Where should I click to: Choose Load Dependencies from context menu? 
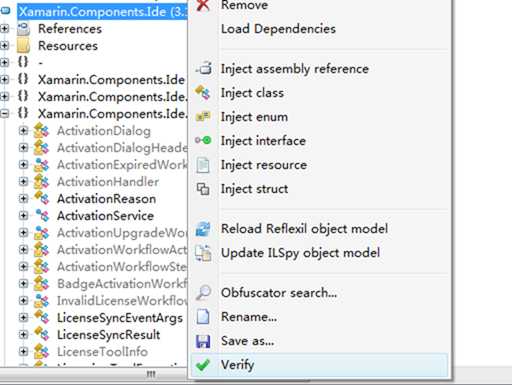pos(278,29)
